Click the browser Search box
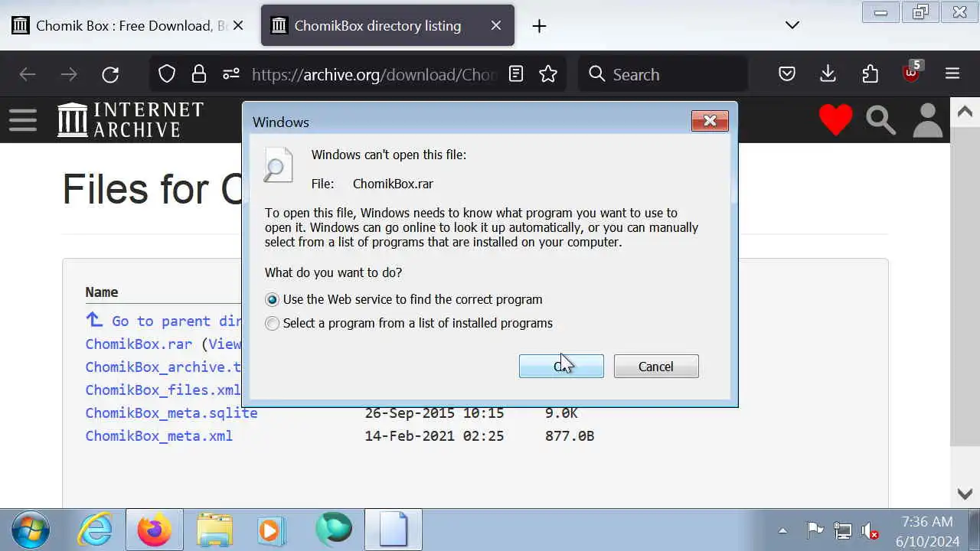980x551 pixels. pyautogui.click(x=663, y=74)
